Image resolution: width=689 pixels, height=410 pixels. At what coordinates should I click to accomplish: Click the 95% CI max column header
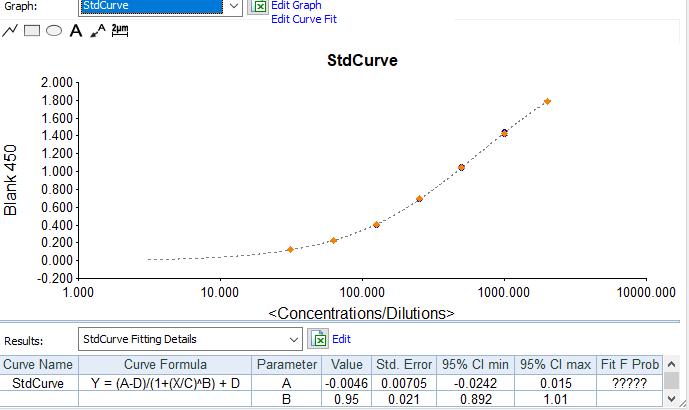click(x=555, y=365)
